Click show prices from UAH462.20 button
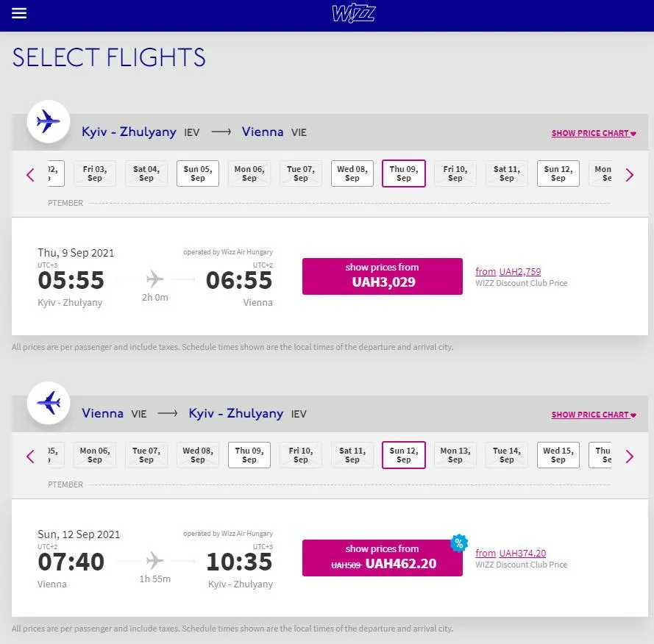The image size is (654, 644). pyautogui.click(x=383, y=558)
